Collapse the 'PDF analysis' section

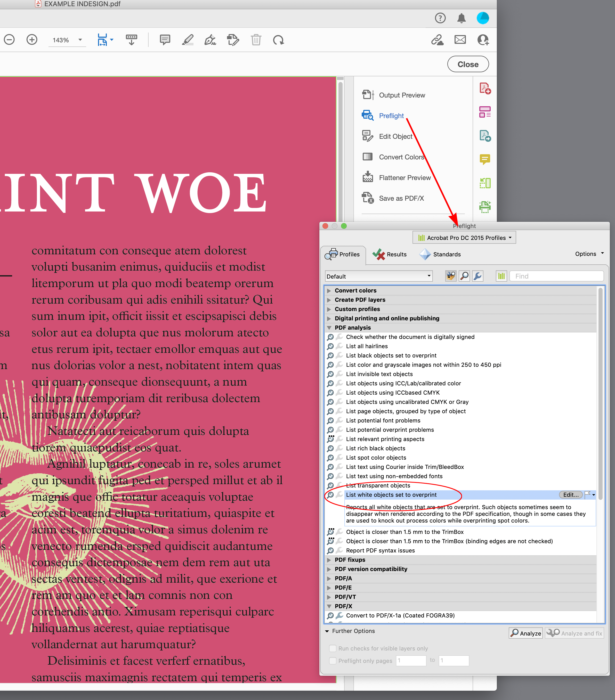(329, 328)
